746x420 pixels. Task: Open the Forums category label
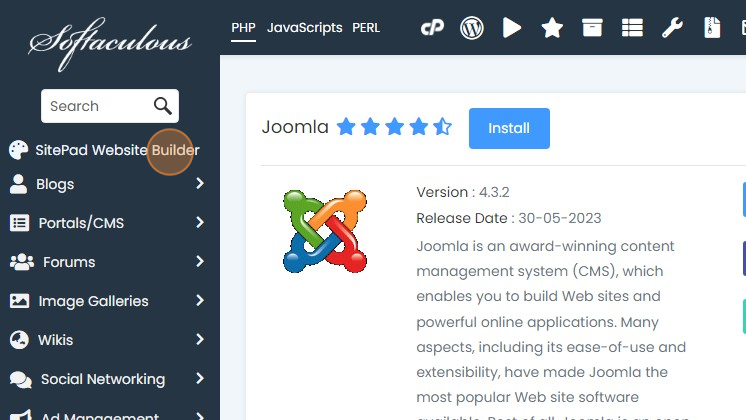[69, 262]
